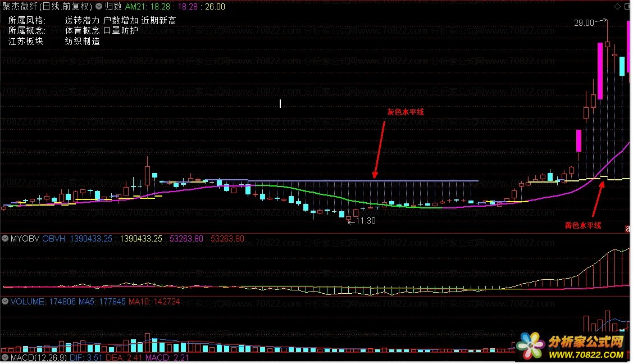Click the DIF: 3.51 value
Viewport: 633px width, 364px height.
tap(86, 358)
